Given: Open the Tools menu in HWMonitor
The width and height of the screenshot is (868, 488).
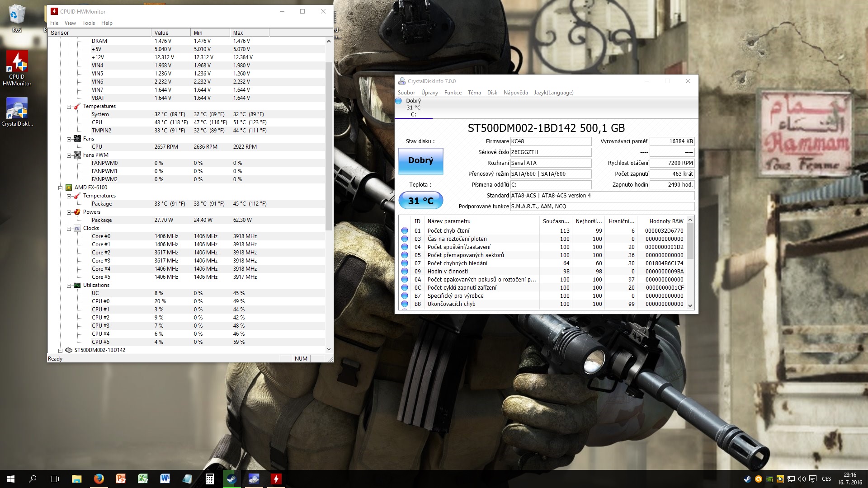Looking at the screenshot, I should [88, 23].
